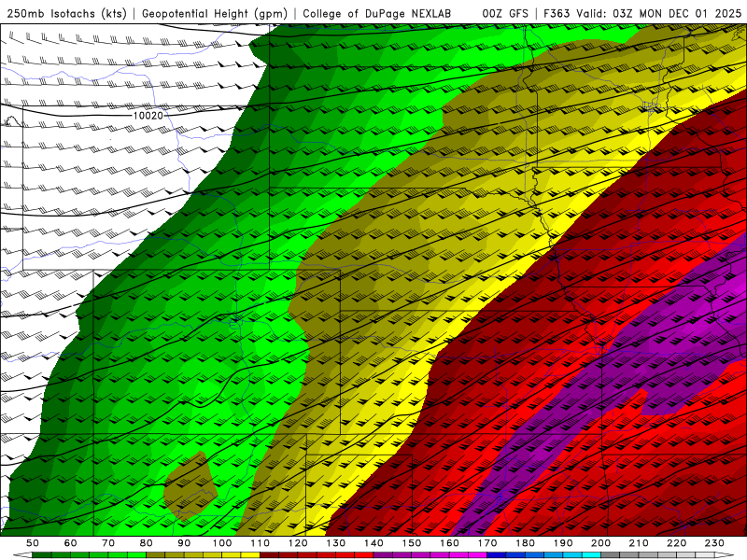This screenshot has height=560, width=747.
Task: Click the "F363" forecast hour text
Action: pyautogui.click(x=557, y=13)
